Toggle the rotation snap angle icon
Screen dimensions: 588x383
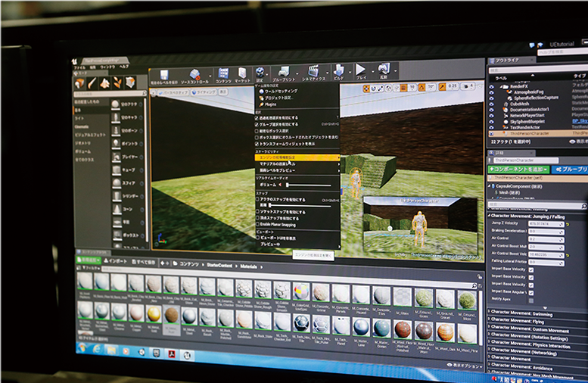[422, 87]
